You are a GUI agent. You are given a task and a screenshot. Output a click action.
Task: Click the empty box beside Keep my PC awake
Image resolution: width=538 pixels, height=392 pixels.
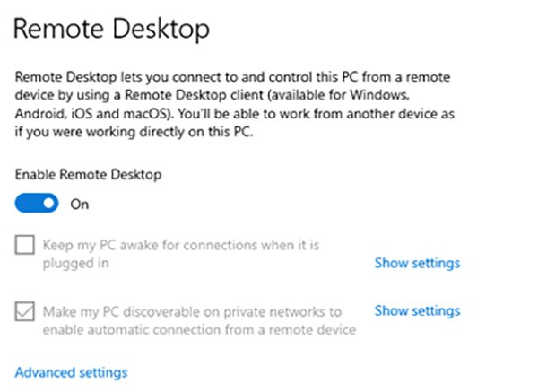coord(25,245)
